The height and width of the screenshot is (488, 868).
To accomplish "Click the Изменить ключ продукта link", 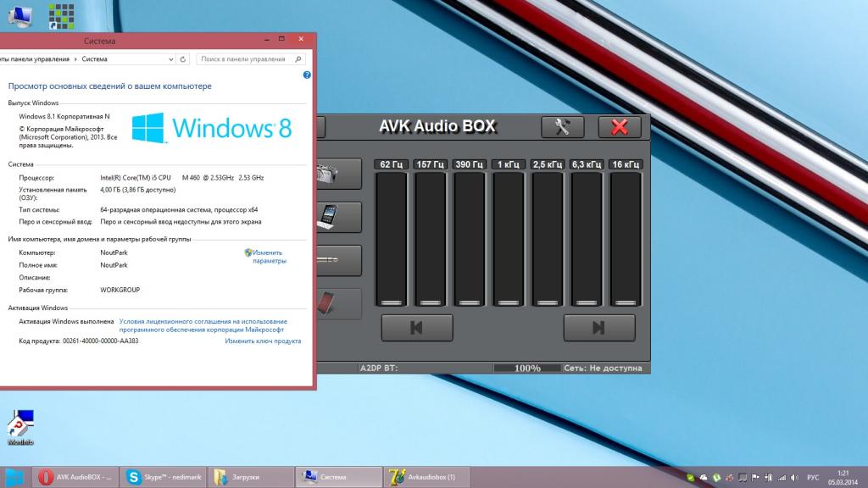I will coord(263,341).
